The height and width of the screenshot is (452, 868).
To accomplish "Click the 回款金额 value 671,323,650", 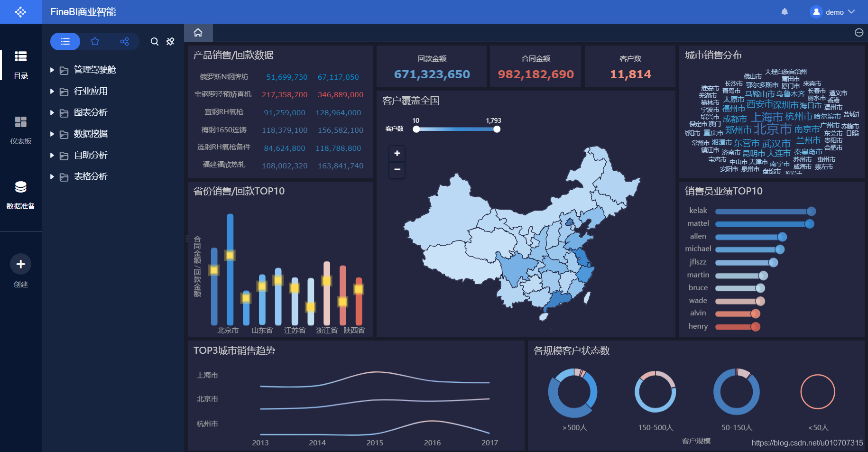I will pos(432,74).
